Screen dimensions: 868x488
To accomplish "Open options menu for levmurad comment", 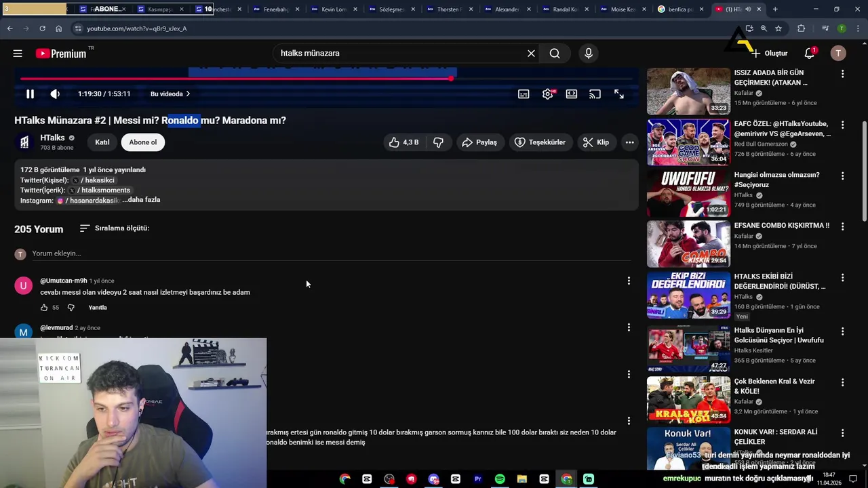I will coord(629,327).
